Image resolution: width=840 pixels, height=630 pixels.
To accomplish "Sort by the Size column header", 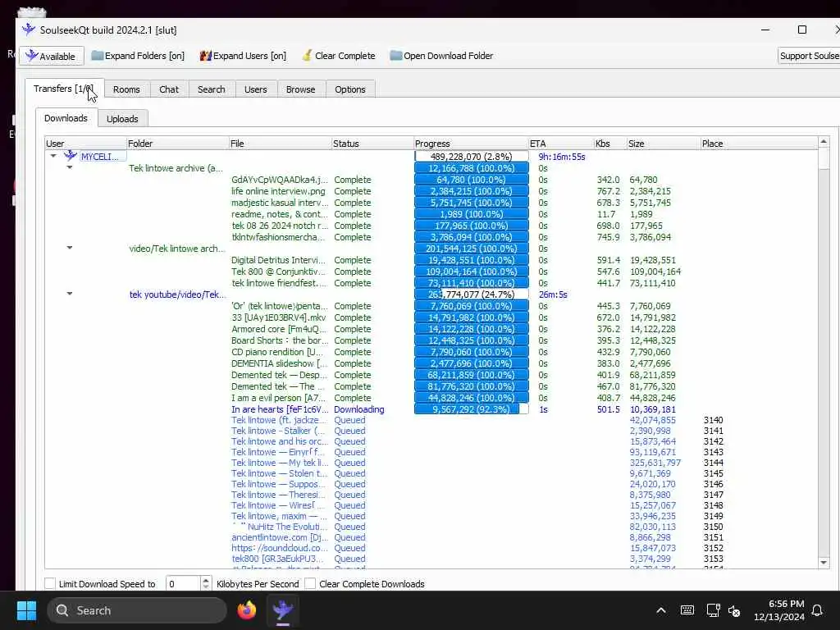I will click(663, 144).
